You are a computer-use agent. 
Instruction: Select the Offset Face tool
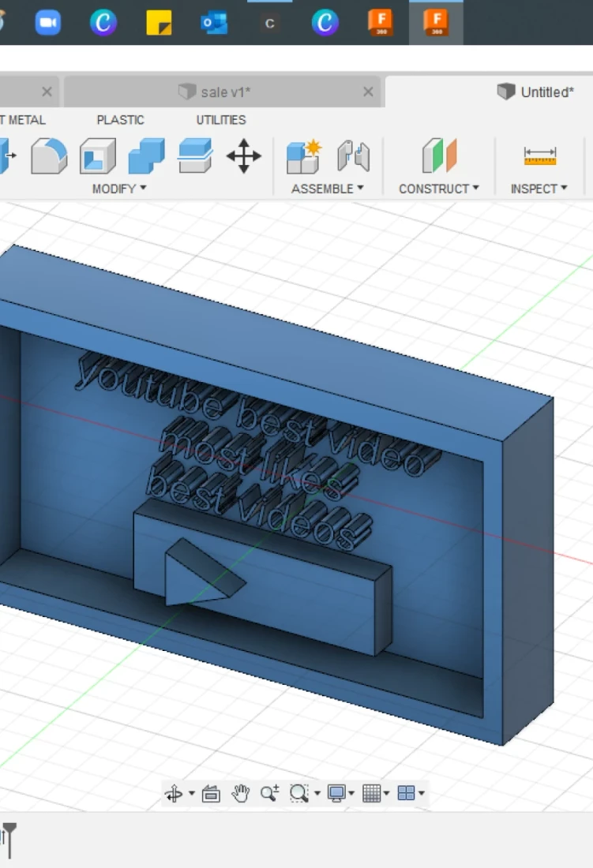point(195,156)
